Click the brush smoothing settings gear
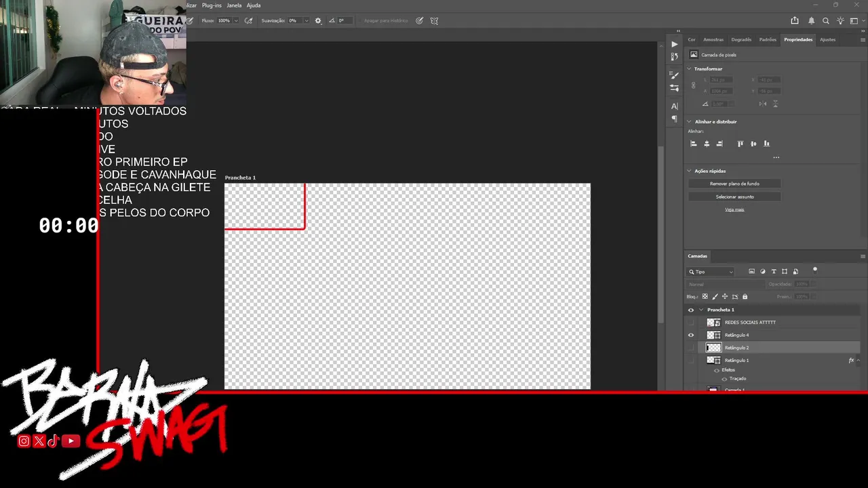The height and width of the screenshot is (488, 868). [318, 21]
